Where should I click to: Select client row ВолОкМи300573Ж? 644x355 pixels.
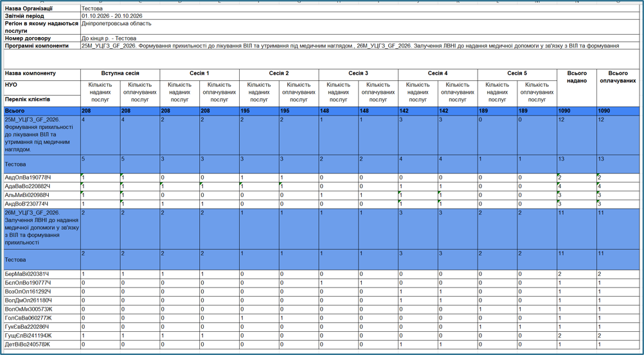coord(42,309)
